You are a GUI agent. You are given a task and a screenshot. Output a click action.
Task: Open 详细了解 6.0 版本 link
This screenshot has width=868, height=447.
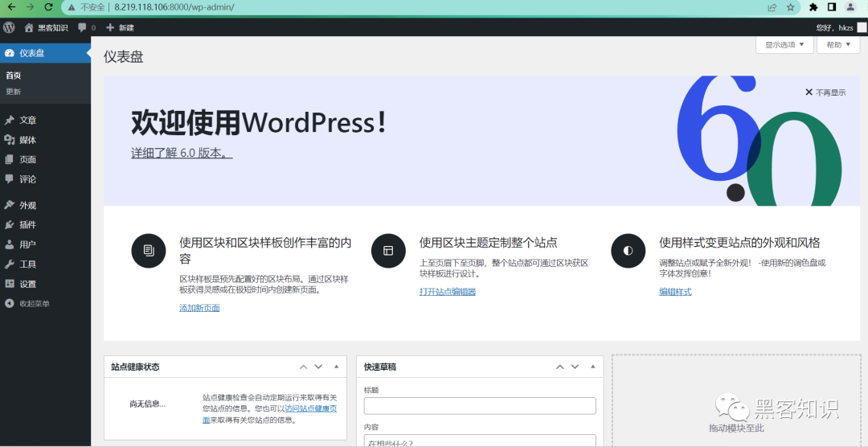point(182,154)
